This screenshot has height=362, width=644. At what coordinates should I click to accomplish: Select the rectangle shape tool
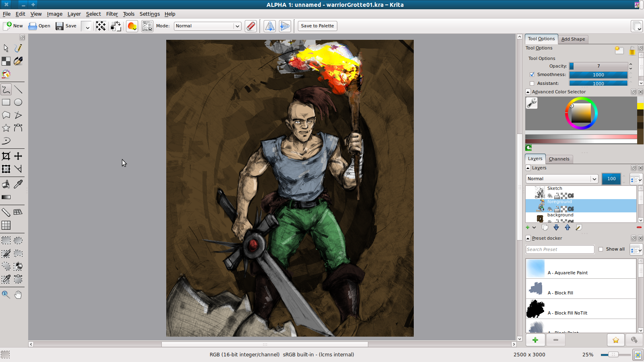6,102
